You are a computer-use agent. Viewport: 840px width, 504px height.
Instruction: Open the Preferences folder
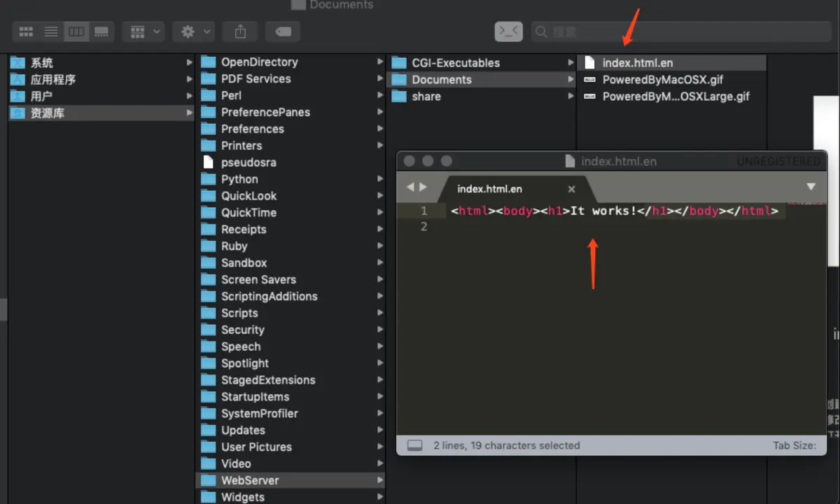(290, 129)
